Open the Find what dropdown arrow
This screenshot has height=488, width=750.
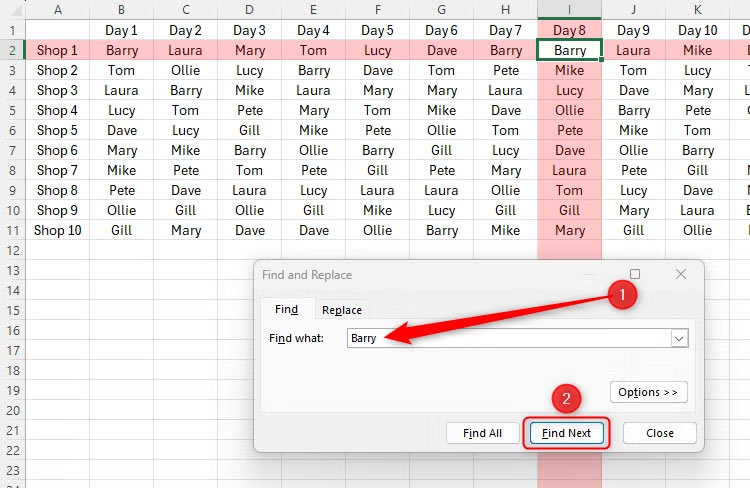[x=679, y=338]
